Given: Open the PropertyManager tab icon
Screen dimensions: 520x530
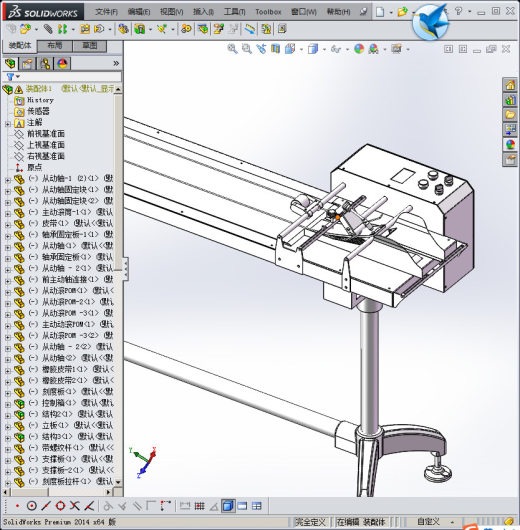Looking at the screenshot, I should point(27,63).
